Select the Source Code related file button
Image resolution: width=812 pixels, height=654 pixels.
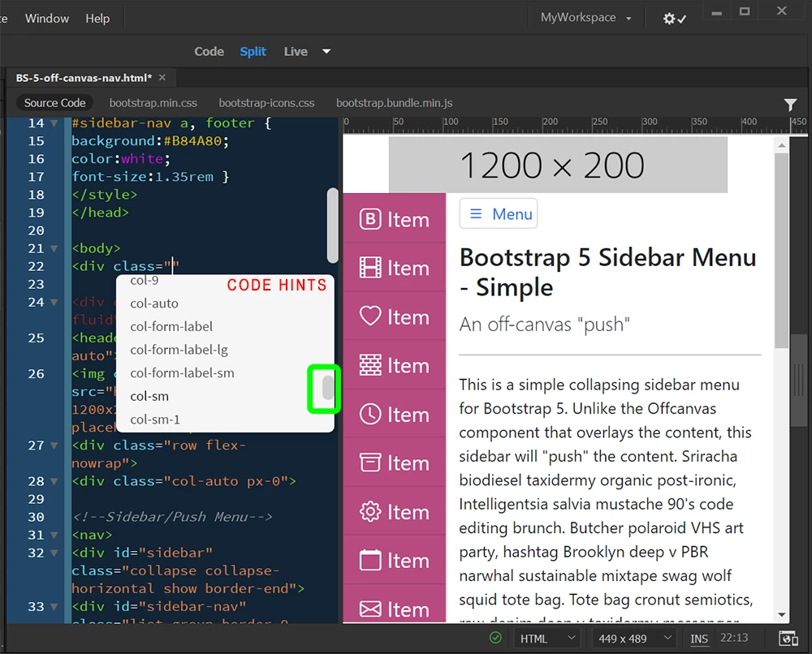point(55,103)
